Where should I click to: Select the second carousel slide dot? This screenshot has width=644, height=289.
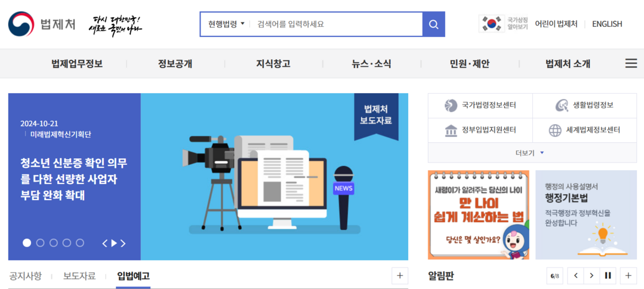click(40, 243)
